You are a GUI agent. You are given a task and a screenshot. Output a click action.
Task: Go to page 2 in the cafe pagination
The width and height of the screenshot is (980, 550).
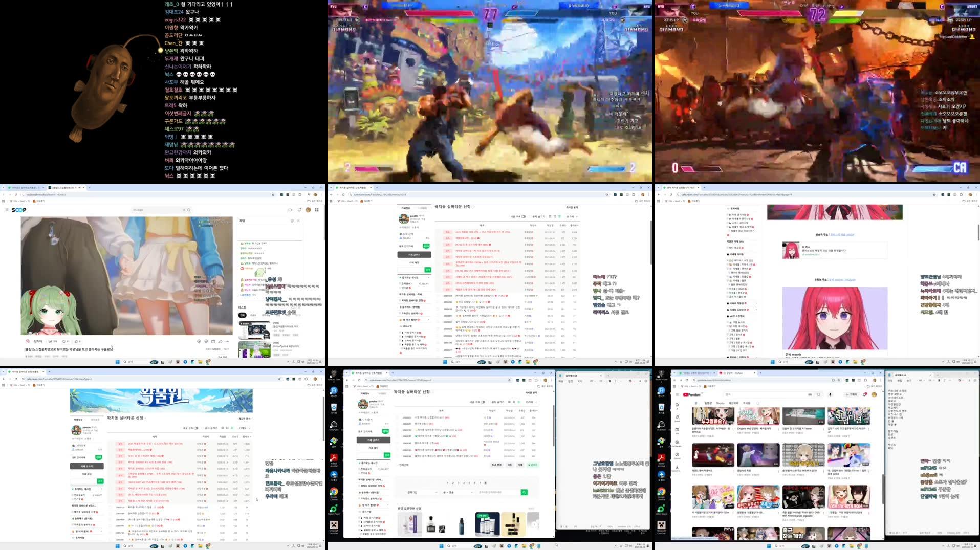[453, 483]
